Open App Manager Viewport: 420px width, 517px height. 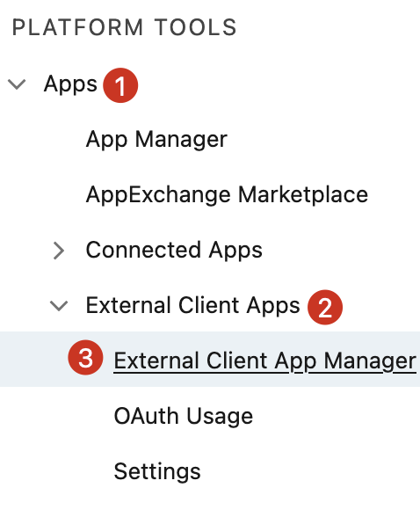point(156,140)
